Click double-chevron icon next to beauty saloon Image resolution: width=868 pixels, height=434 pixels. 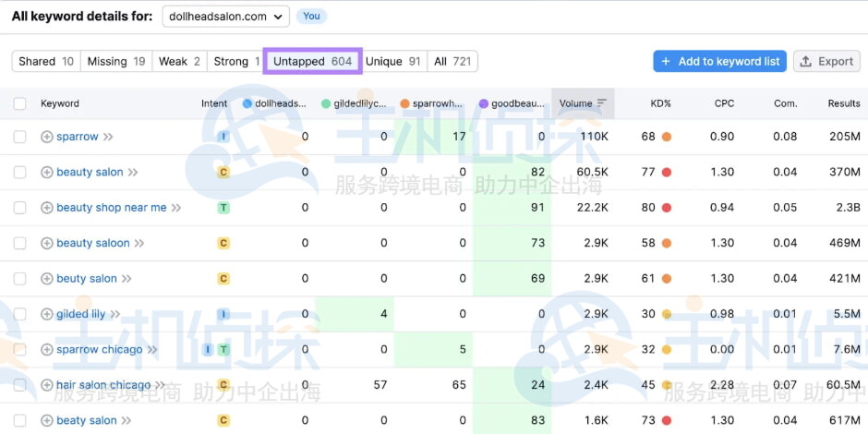[139, 243]
